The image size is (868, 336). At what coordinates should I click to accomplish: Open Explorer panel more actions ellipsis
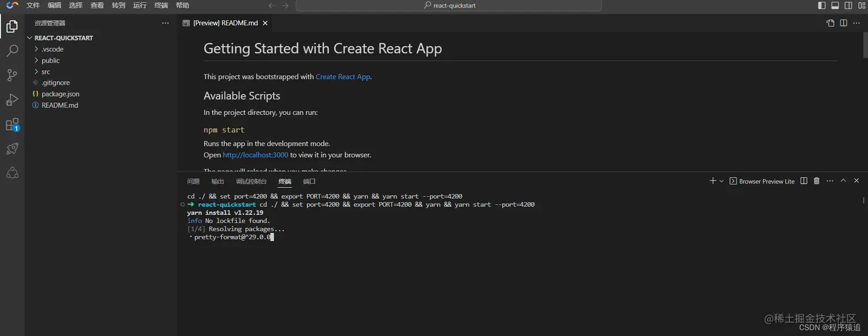click(165, 23)
